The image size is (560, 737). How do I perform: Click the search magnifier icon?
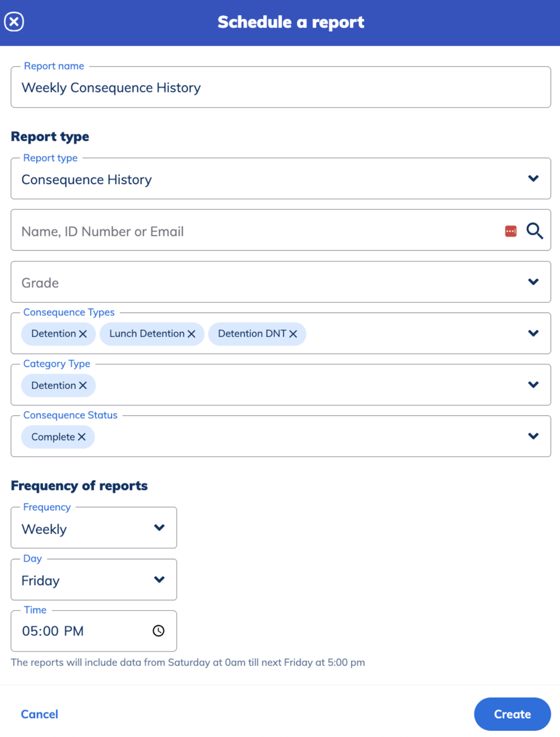(x=534, y=231)
